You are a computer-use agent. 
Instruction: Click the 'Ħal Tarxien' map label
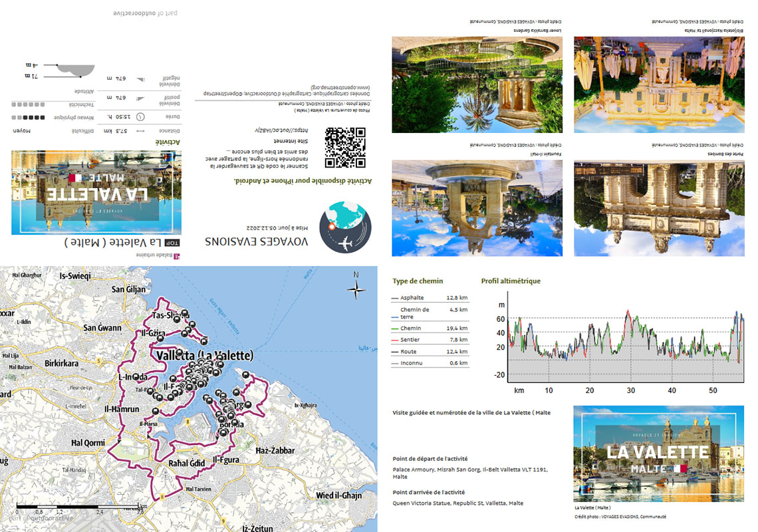(199, 489)
